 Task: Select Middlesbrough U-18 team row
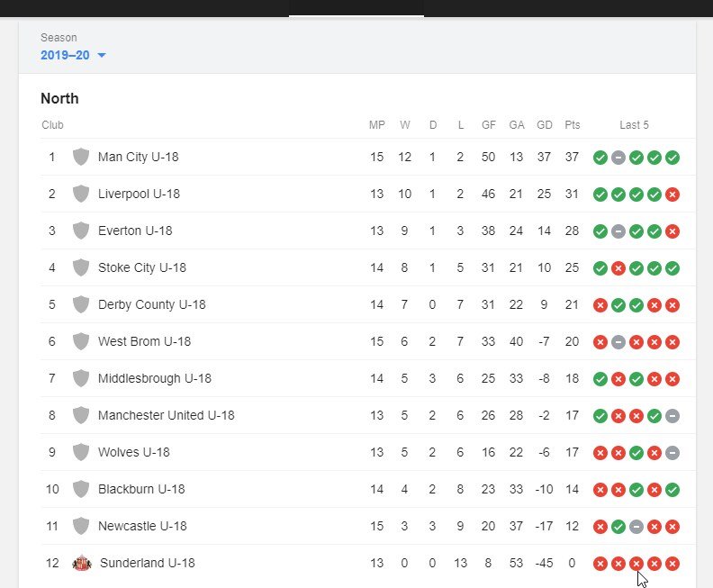(367, 378)
